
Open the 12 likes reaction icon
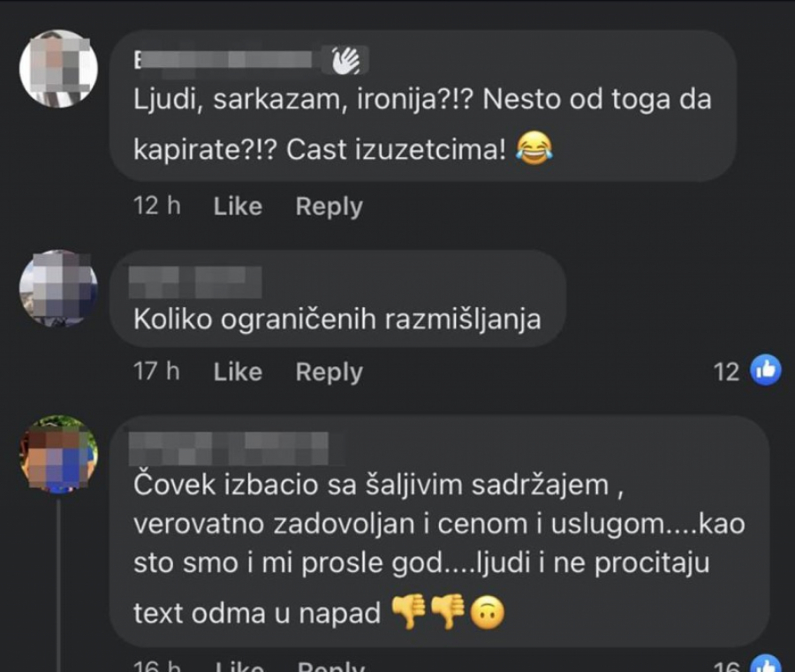(x=766, y=370)
